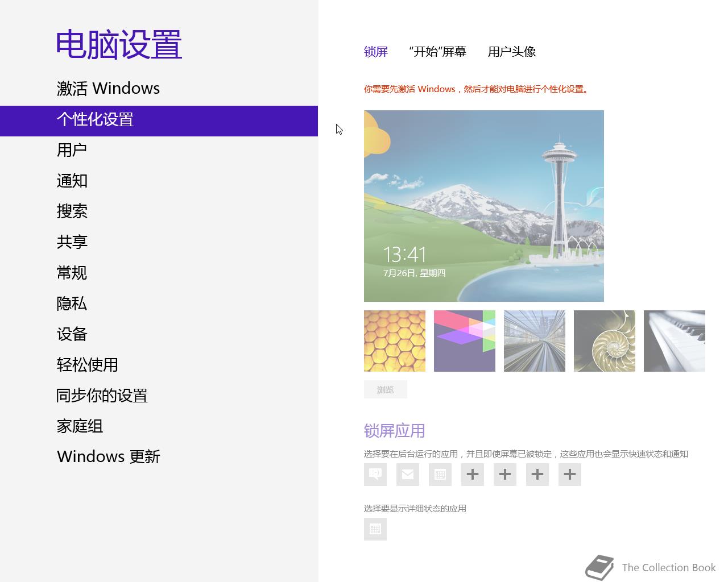Image resolution: width=728 pixels, height=582 pixels.
Task: Select 个性化设置 in the sidebar
Action: coord(159,121)
